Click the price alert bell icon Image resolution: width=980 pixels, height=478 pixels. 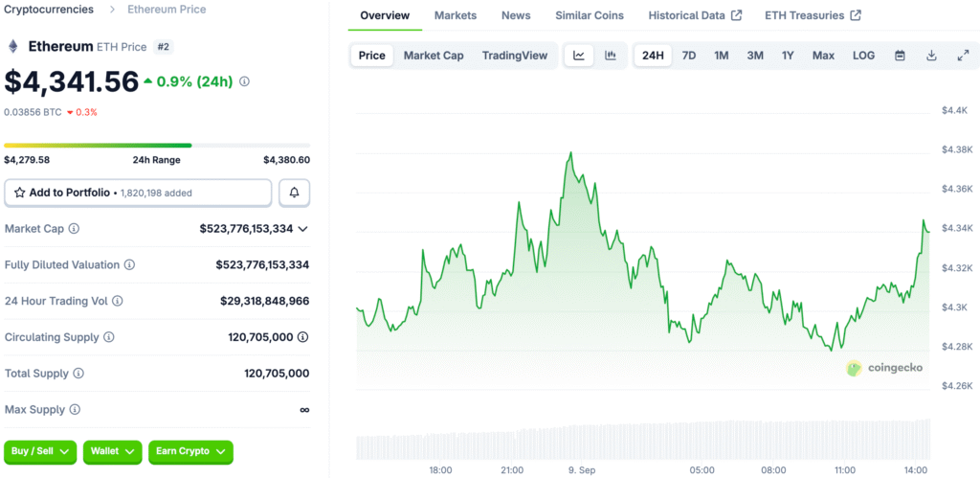click(x=295, y=193)
